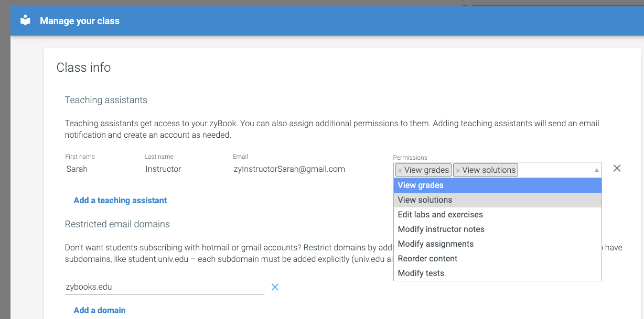The height and width of the screenshot is (319, 644).
Task: Delete the Sarah Instructor teaching assistant row
Action: (x=617, y=168)
